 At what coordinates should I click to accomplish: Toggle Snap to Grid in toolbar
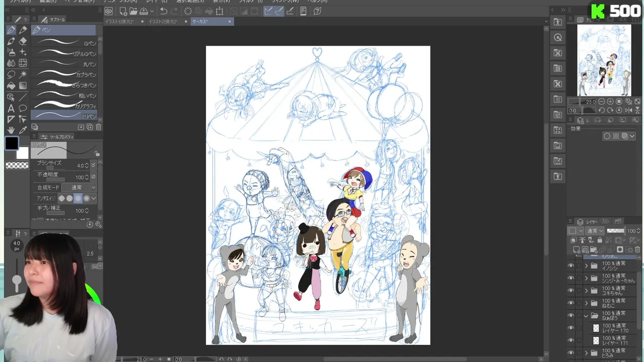290,11
